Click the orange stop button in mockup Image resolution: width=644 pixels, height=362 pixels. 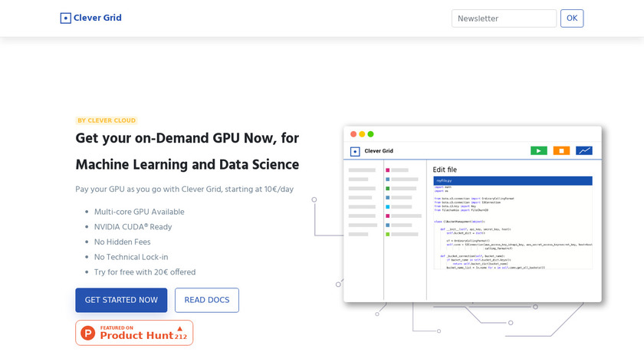[561, 151]
